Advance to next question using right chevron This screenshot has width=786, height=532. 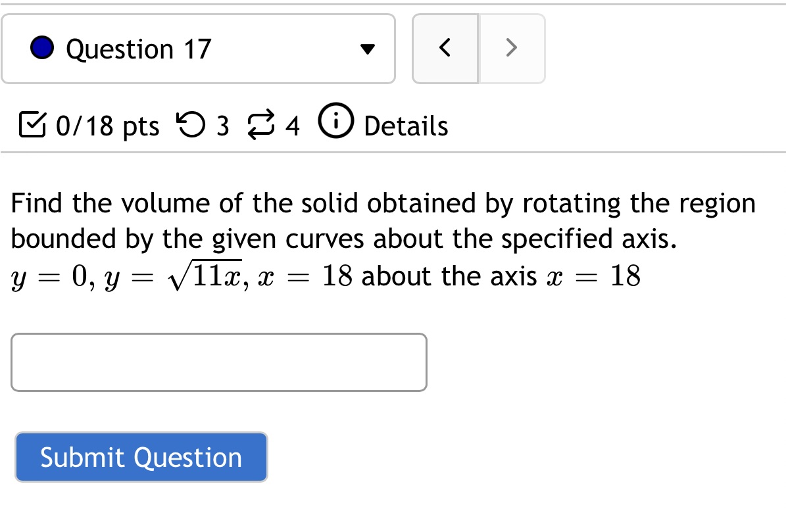click(512, 47)
